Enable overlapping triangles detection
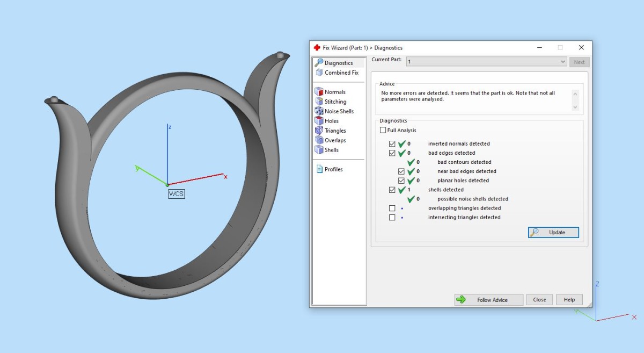 pyautogui.click(x=392, y=208)
